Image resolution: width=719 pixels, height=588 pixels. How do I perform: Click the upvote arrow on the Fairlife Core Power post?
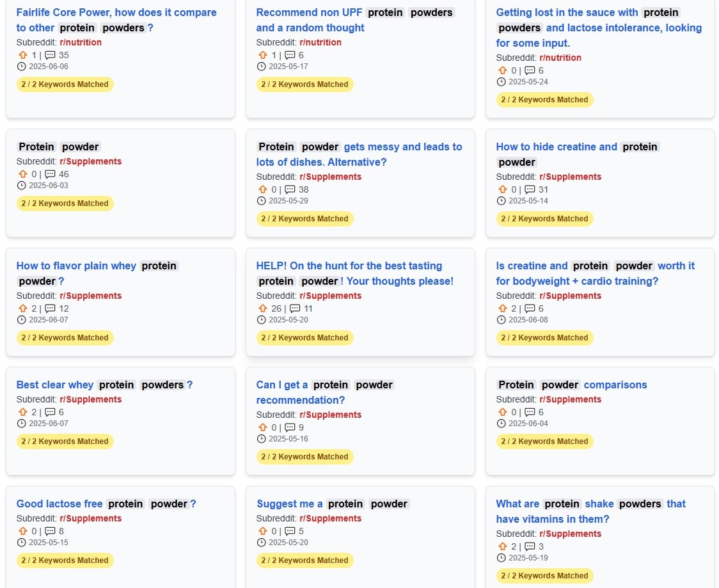23,55
